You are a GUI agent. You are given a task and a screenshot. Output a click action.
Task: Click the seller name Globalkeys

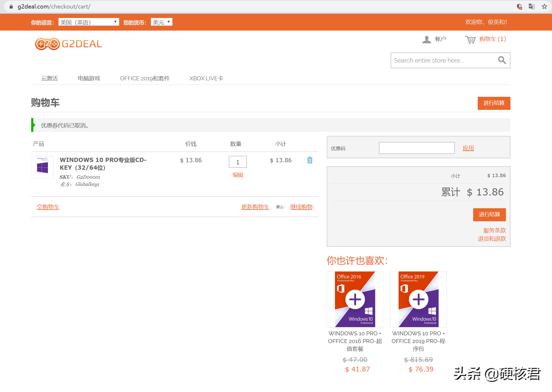point(87,184)
